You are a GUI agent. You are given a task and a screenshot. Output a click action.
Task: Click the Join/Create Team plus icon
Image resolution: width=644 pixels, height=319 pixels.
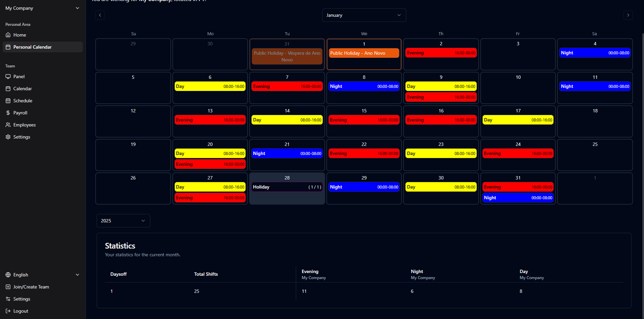click(x=8, y=287)
